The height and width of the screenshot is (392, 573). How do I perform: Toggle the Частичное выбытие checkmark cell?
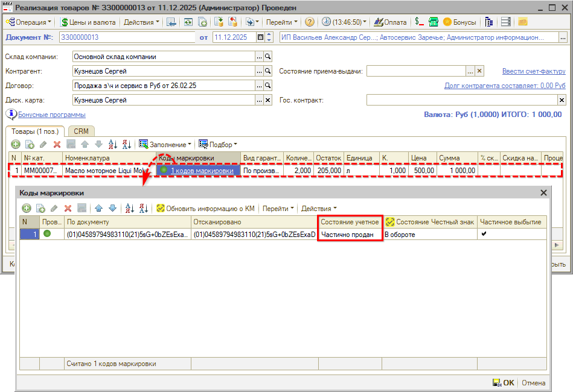(x=484, y=234)
